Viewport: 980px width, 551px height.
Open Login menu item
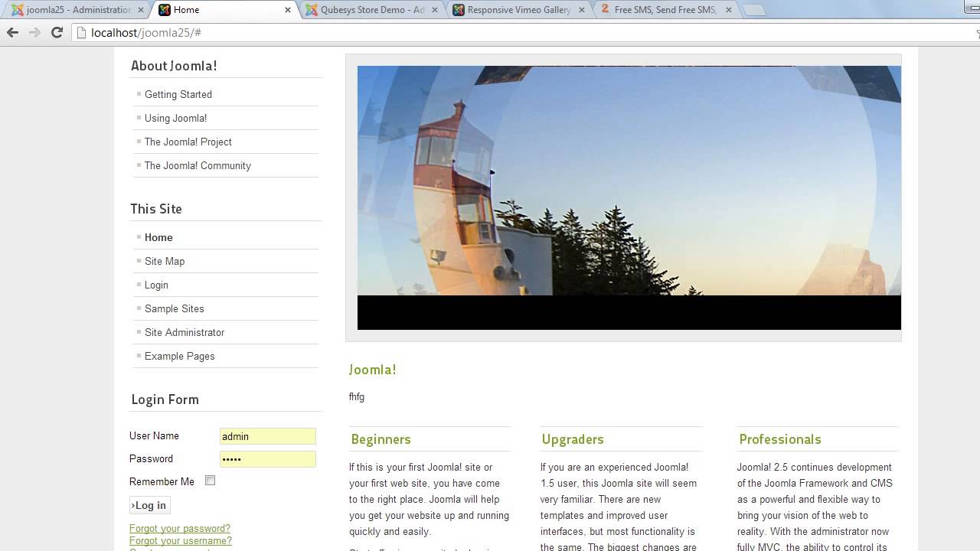coord(156,285)
